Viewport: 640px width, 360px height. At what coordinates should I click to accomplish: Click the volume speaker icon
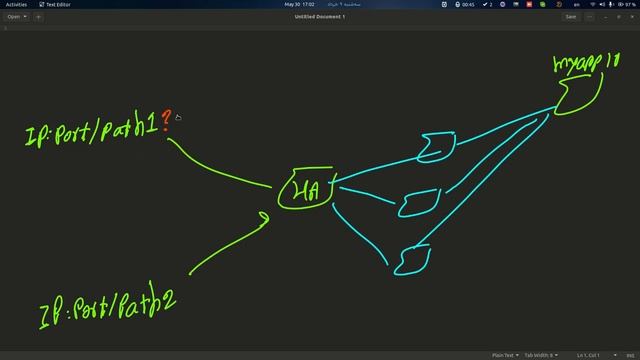(x=602, y=4)
